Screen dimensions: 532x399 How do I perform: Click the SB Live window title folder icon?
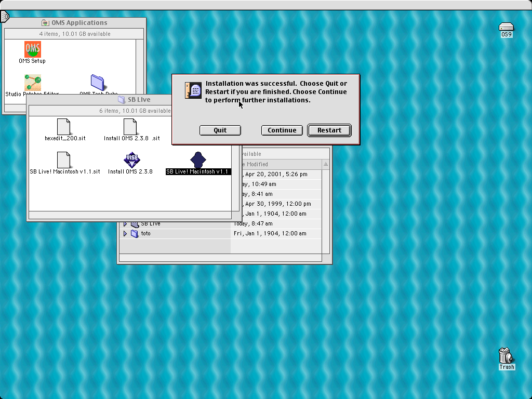(122, 99)
